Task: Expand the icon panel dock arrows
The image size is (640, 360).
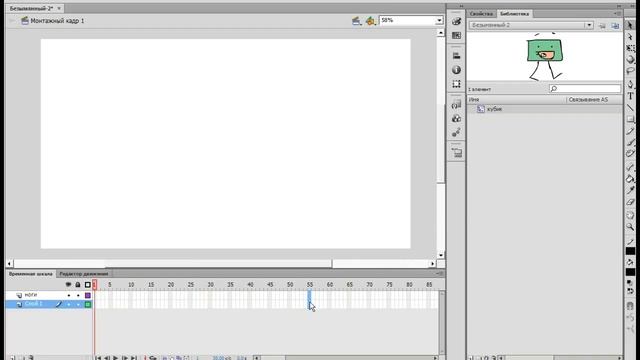Action: pos(461,6)
